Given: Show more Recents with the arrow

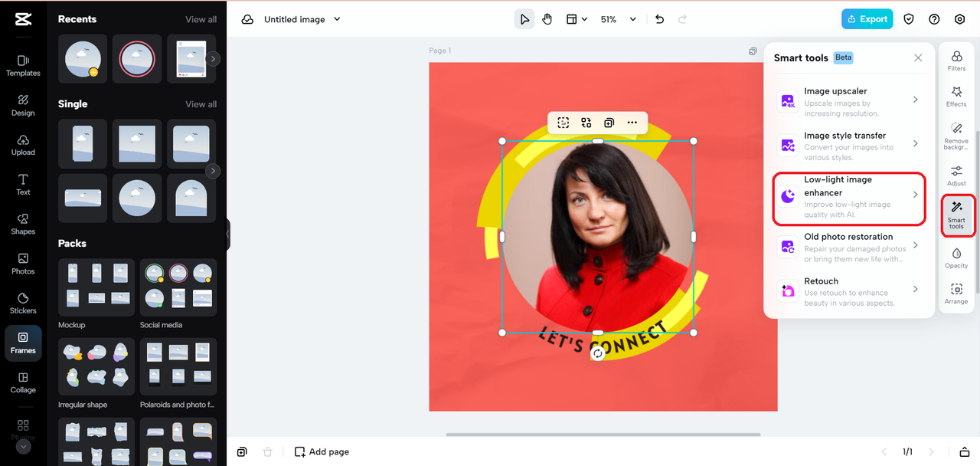Looking at the screenshot, I should point(214,58).
